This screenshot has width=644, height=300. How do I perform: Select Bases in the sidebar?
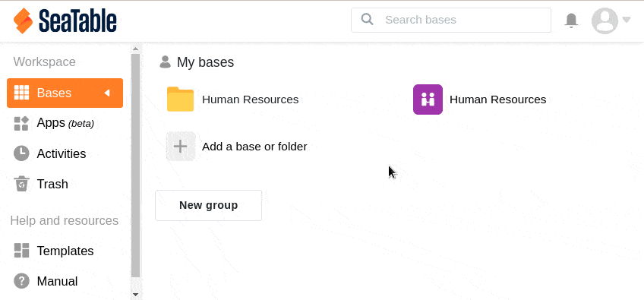[x=65, y=93]
